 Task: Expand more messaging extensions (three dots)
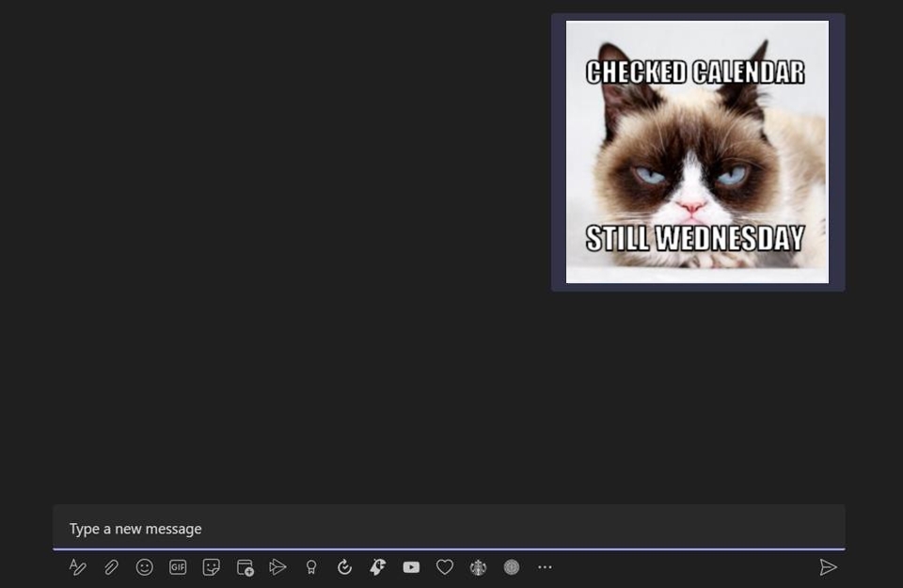[x=545, y=567]
